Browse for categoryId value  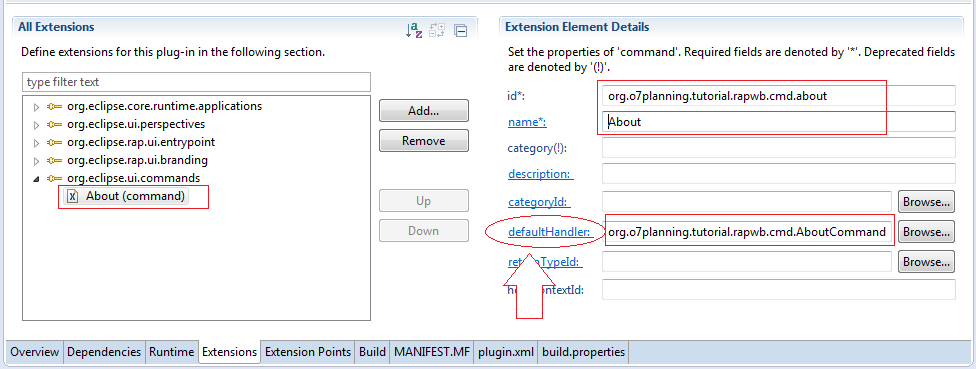click(926, 202)
